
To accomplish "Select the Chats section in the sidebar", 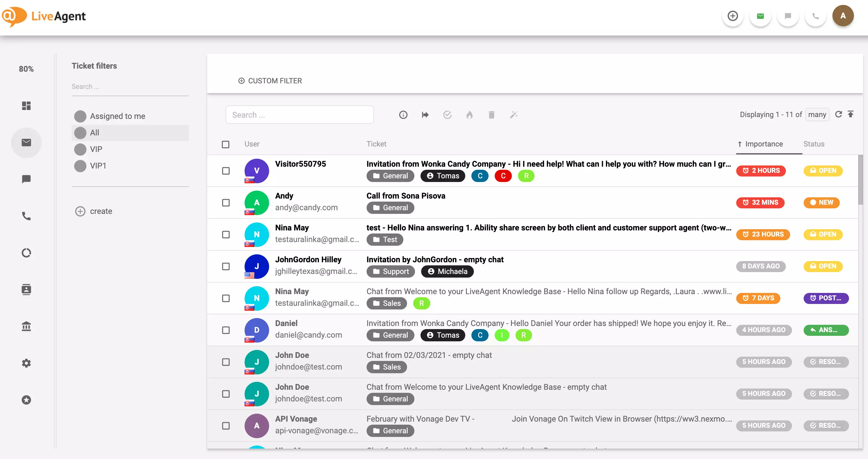I will click(x=26, y=179).
